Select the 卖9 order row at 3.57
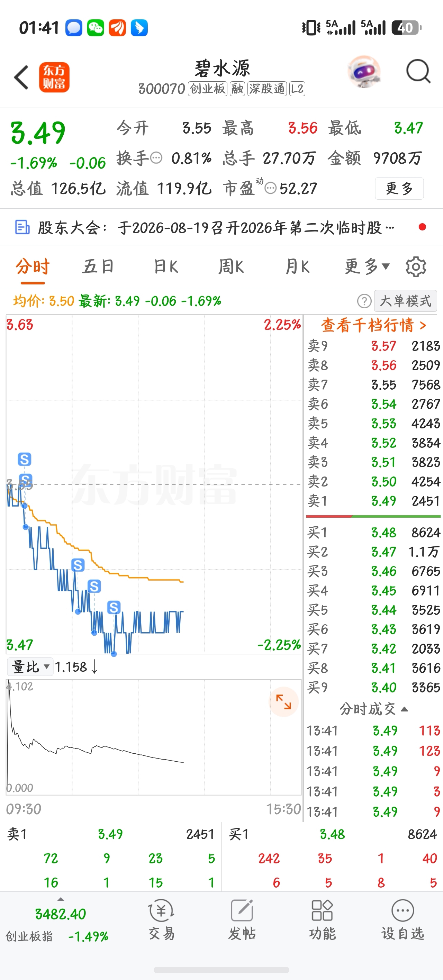The height and width of the screenshot is (980, 443). point(373,346)
